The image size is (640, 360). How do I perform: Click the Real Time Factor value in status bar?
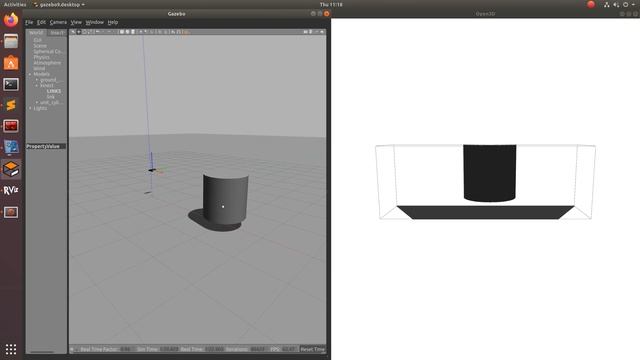pyautogui.click(x=125, y=349)
